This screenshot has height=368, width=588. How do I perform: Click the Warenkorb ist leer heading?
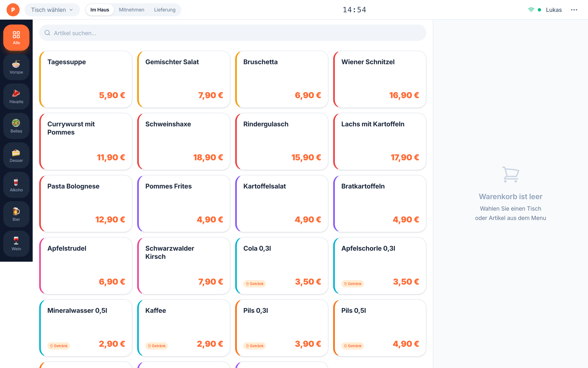coord(510,196)
